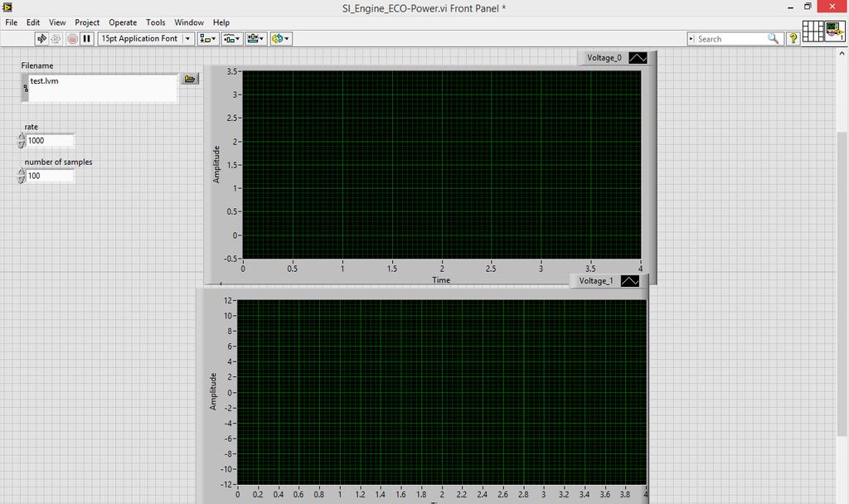Minimize the LabVIEW window
This screenshot has height=504, width=849.
(x=791, y=7)
